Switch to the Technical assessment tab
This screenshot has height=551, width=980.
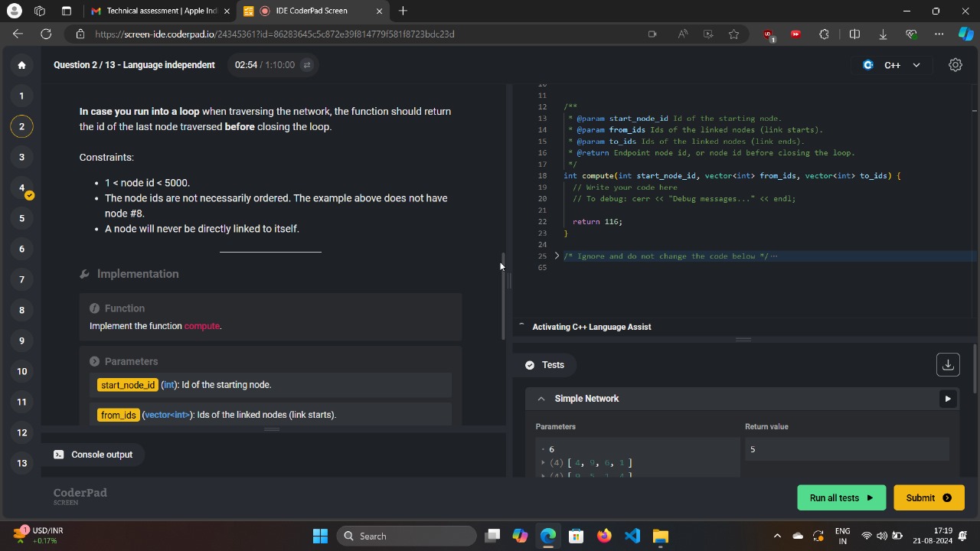[161, 11]
